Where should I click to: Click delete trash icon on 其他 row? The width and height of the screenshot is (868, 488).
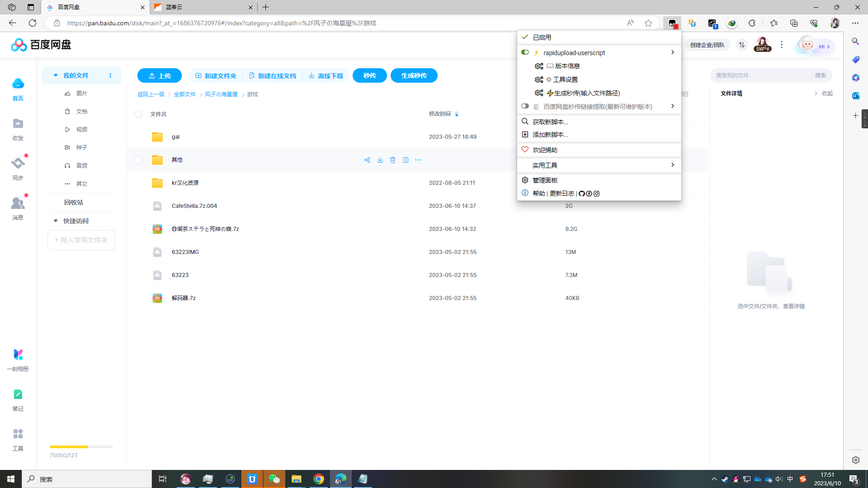coord(393,160)
